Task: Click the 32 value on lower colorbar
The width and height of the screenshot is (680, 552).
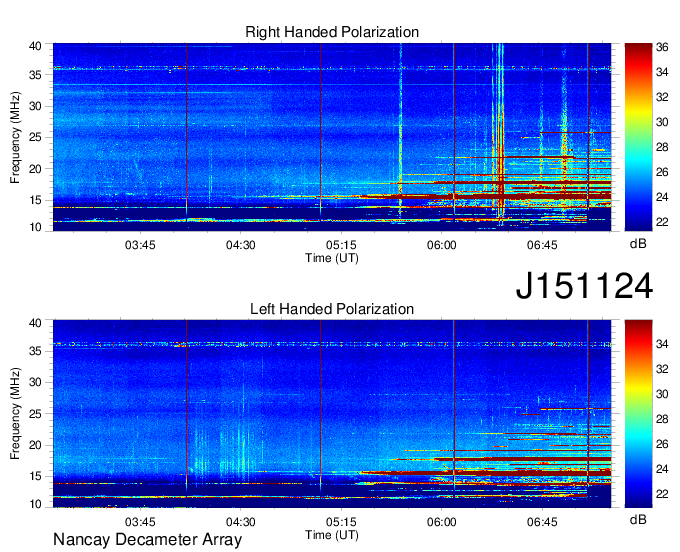Action: click(662, 369)
